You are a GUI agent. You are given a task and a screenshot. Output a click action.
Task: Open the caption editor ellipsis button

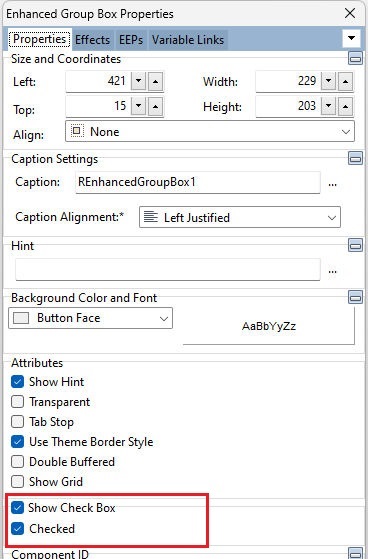pos(333,184)
